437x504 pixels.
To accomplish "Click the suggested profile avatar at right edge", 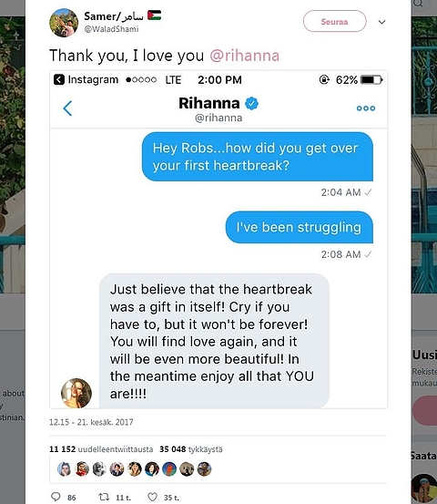I will (424, 489).
